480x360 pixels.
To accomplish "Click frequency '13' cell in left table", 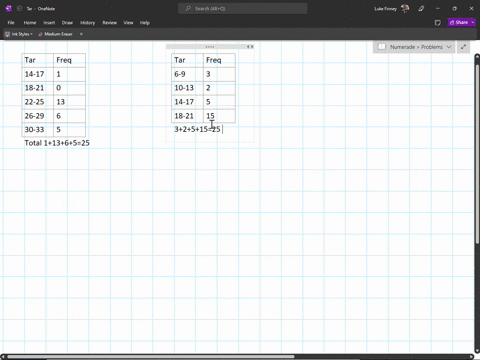I will [69, 102].
